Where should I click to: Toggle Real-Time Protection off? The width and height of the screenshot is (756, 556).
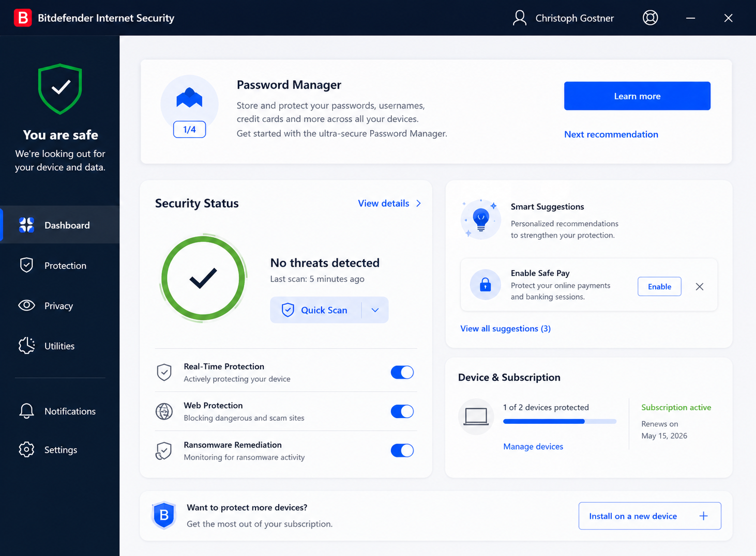click(x=402, y=372)
